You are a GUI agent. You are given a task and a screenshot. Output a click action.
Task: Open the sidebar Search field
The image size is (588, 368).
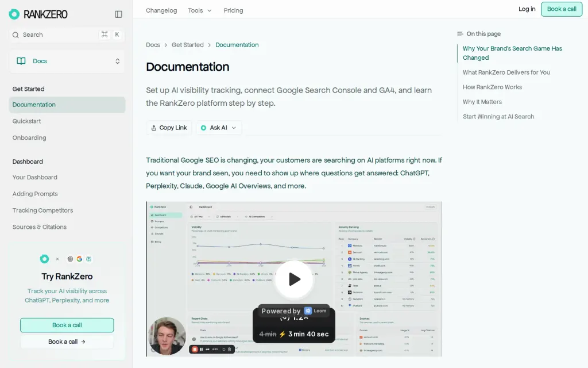click(x=67, y=34)
